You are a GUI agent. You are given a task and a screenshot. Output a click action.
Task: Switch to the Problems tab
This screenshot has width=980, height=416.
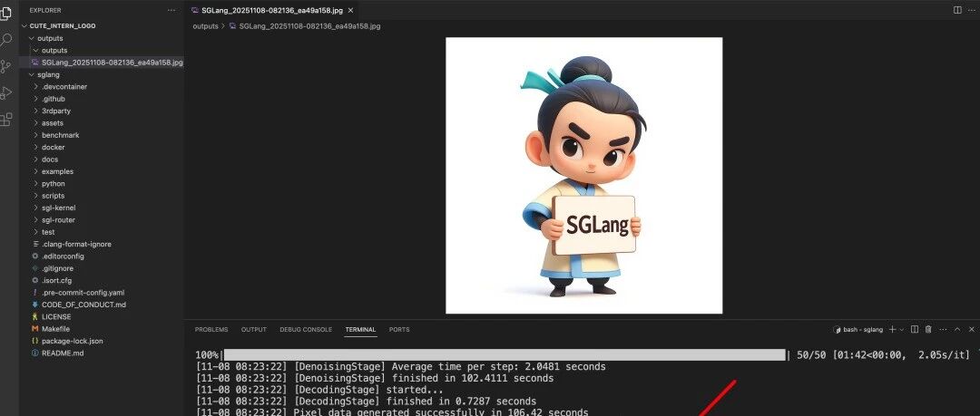[211, 329]
